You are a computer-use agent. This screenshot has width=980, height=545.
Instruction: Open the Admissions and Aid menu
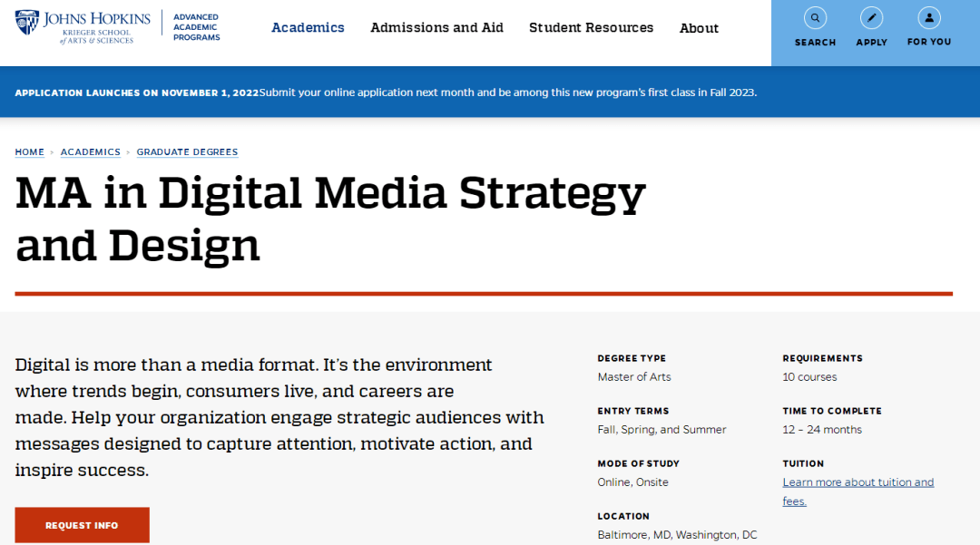tap(436, 28)
